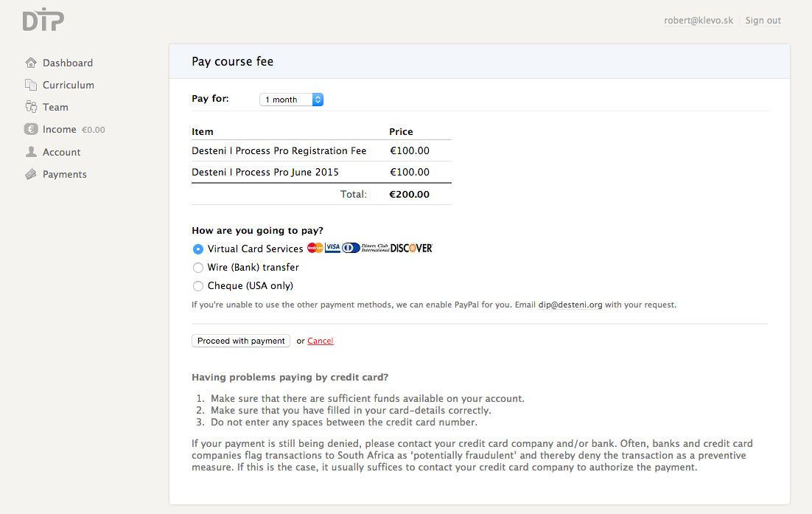Click the DIP logo
The height and width of the screenshot is (514, 812).
[42, 21]
